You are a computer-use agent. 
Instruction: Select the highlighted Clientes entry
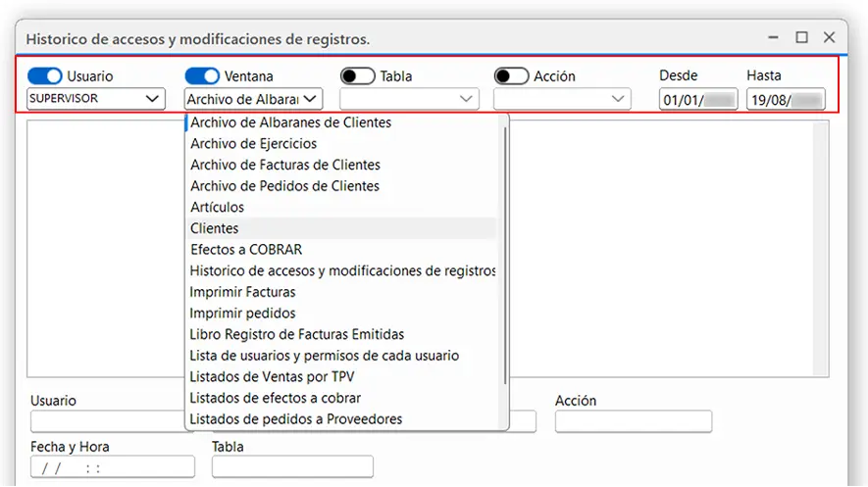(x=342, y=228)
